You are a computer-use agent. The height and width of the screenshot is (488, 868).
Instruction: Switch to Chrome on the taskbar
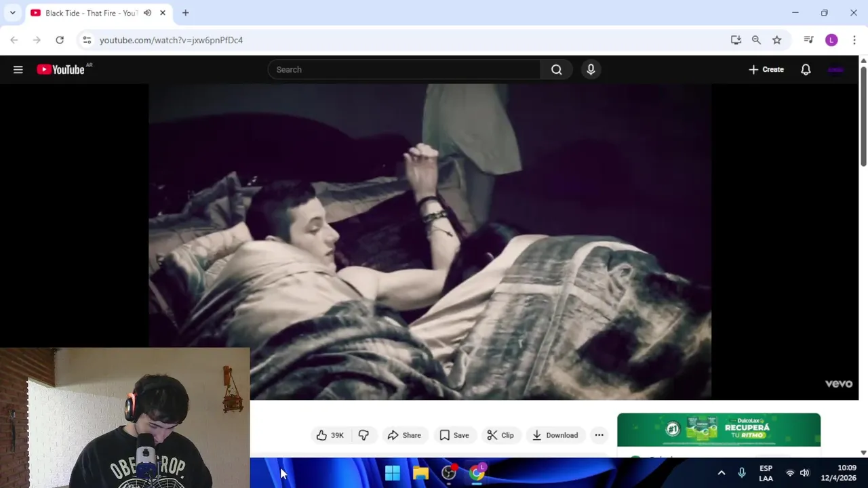tap(477, 472)
